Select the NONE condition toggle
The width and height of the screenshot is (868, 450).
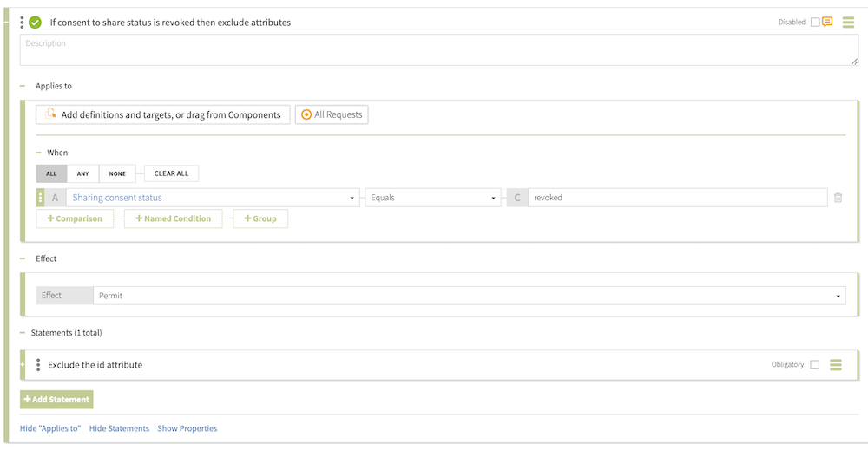(117, 173)
